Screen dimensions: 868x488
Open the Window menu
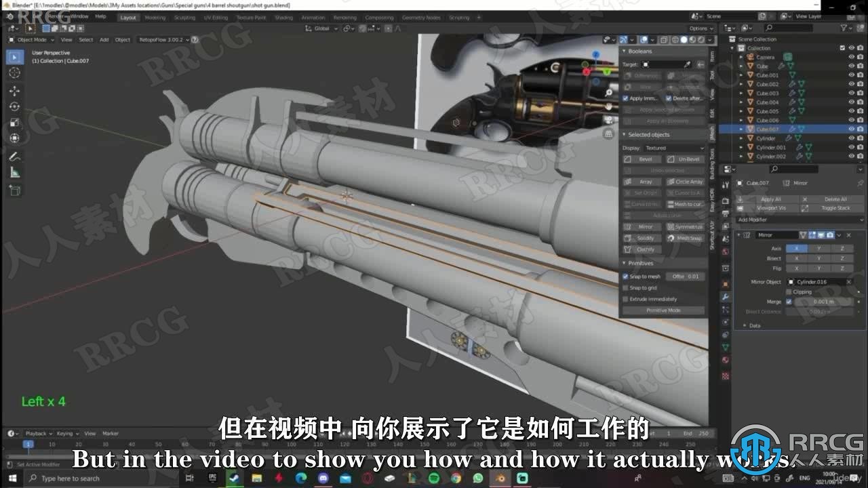click(x=79, y=16)
